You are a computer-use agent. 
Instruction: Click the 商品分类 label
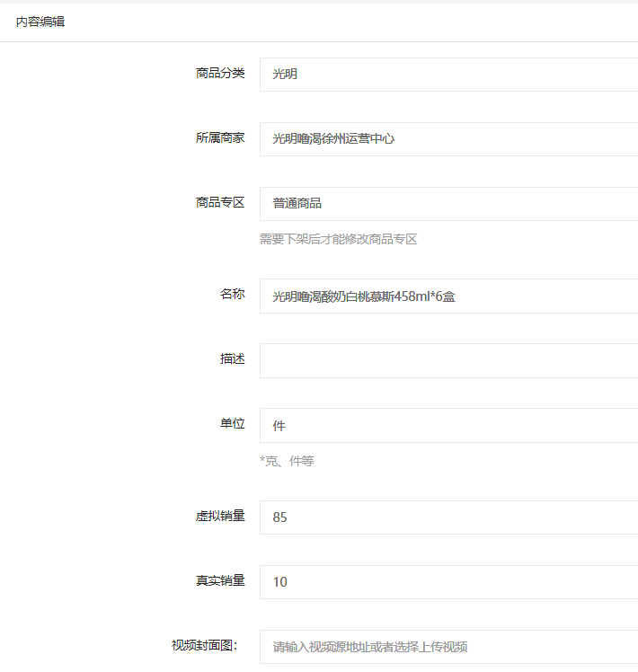click(220, 74)
